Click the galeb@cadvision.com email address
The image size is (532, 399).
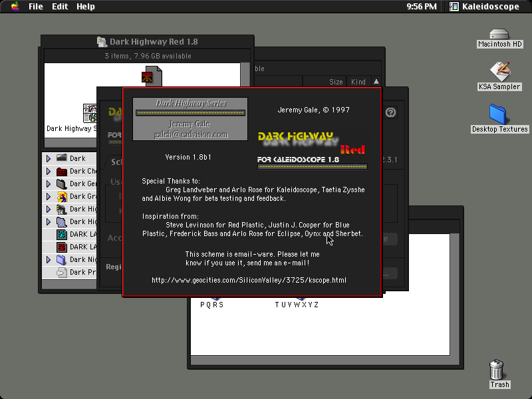click(190, 134)
